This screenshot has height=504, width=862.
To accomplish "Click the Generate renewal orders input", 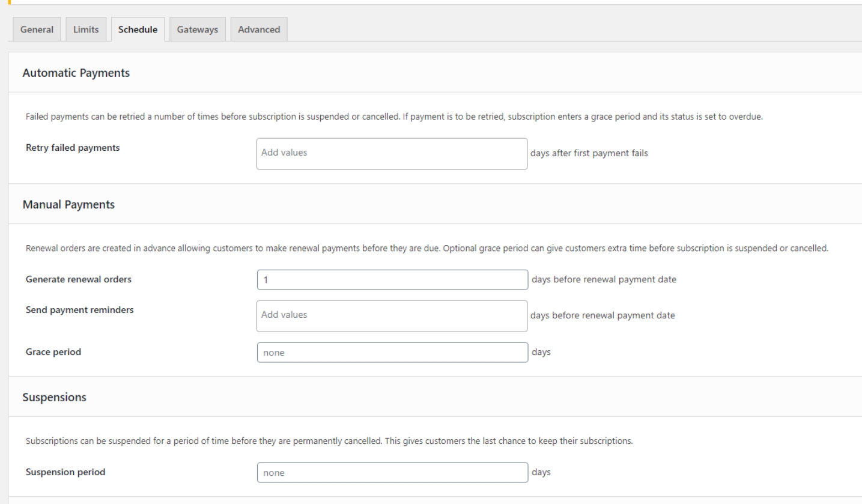I will 392,280.
